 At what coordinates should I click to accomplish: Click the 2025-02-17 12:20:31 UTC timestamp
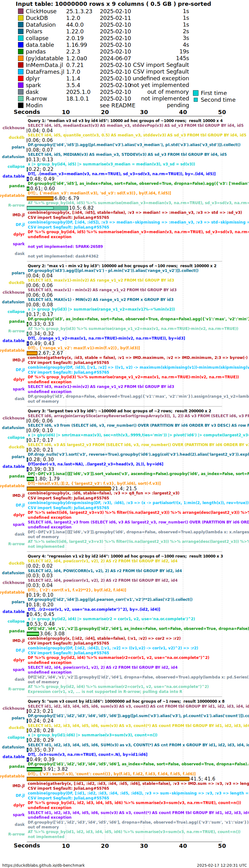[x=222, y=865]
